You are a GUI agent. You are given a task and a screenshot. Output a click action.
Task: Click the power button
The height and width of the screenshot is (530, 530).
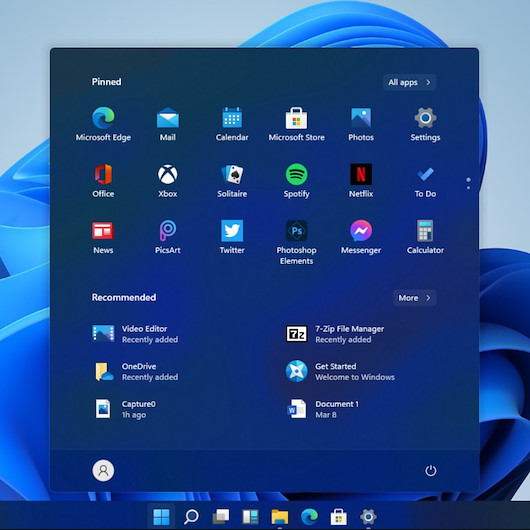point(430,471)
